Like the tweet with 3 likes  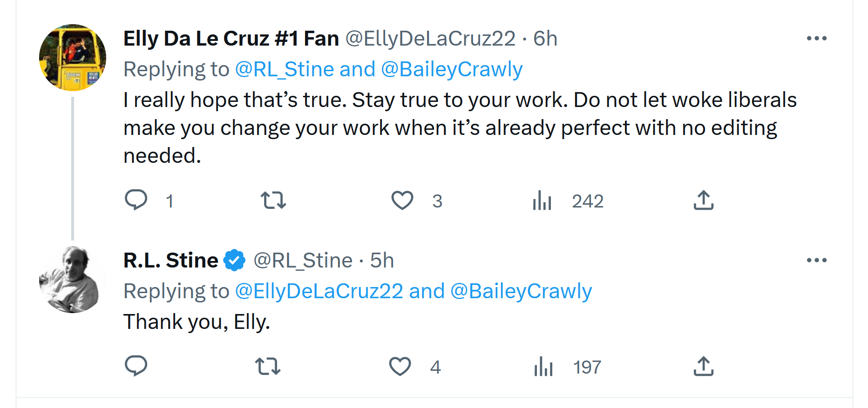pyautogui.click(x=402, y=201)
